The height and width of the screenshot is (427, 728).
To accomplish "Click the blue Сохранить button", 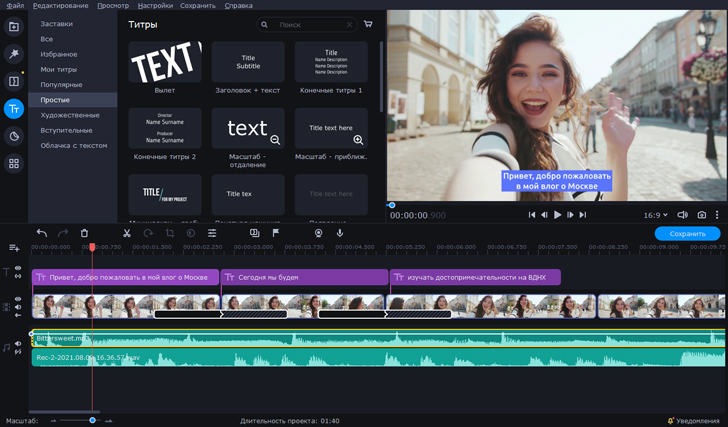I will coord(687,233).
